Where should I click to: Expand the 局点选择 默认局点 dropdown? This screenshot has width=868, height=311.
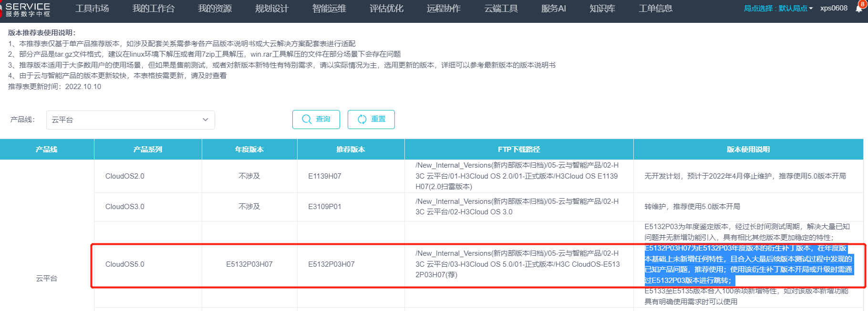(778, 9)
